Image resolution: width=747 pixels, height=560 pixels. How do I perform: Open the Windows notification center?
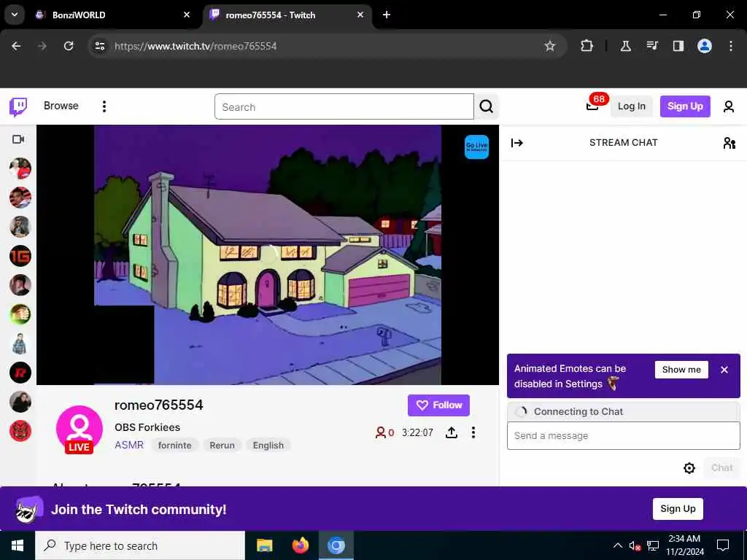coord(723,545)
